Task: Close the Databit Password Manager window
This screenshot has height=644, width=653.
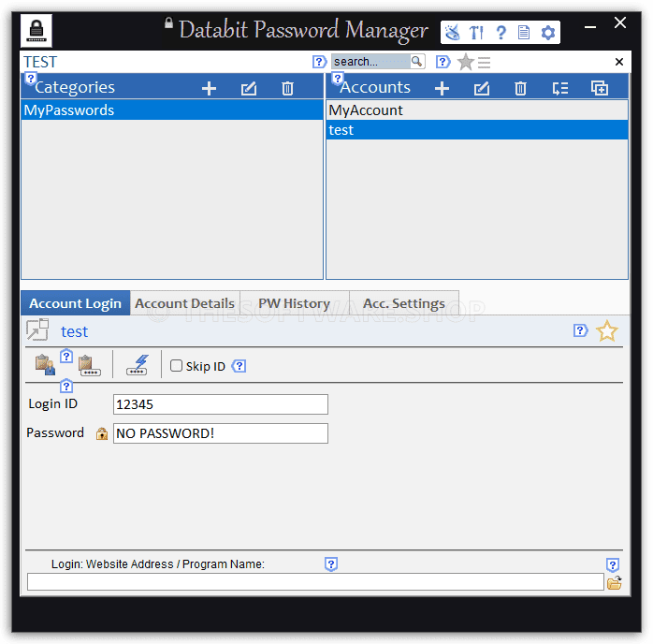Action: [x=619, y=22]
